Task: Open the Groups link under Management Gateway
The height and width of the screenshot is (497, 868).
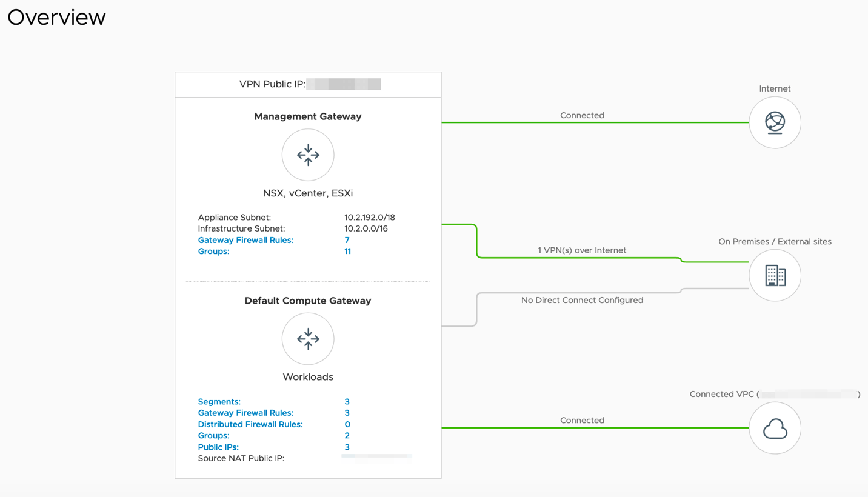Action: [213, 252]
